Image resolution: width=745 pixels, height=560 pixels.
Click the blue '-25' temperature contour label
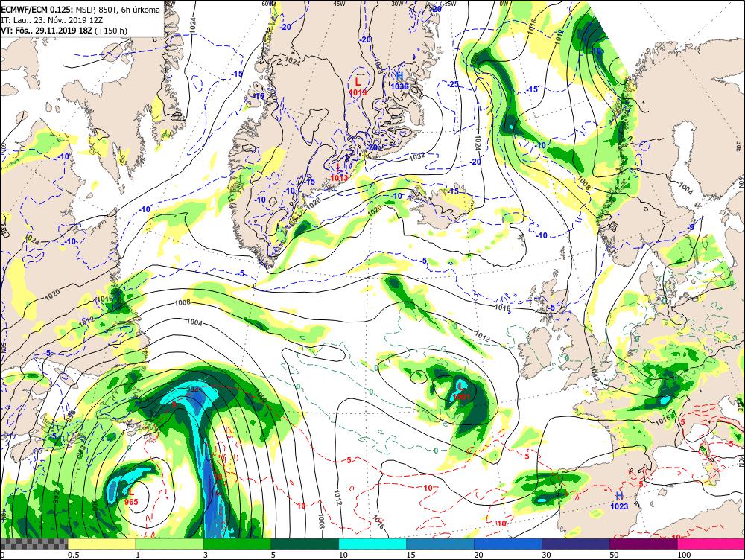click(453, 84)
